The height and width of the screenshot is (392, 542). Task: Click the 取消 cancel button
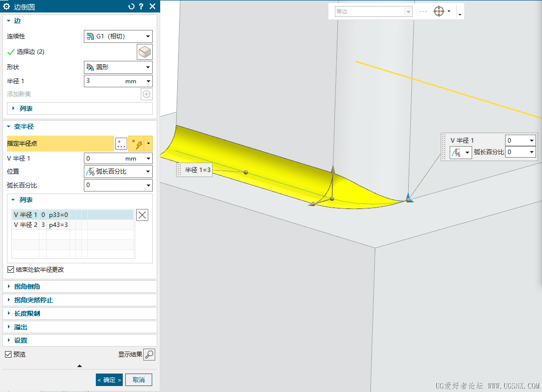[139, 380]
